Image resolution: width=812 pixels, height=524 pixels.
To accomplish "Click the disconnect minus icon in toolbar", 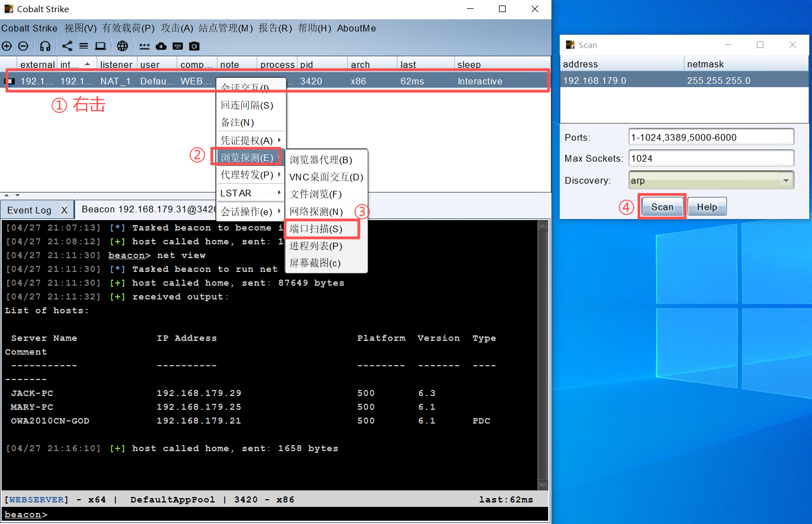I will (23, 46).
